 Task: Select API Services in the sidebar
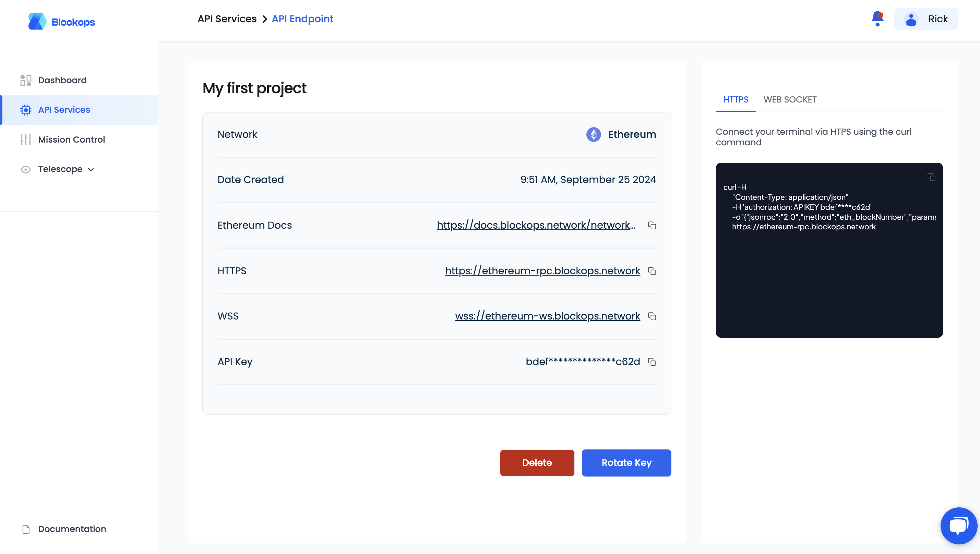[x=79, y=110]
